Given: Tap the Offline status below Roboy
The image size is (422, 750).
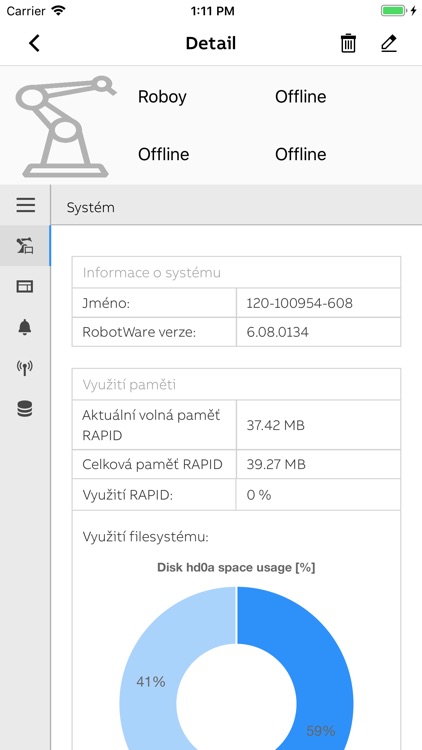Looking at the screenshot, I should [x=164, y=154].
